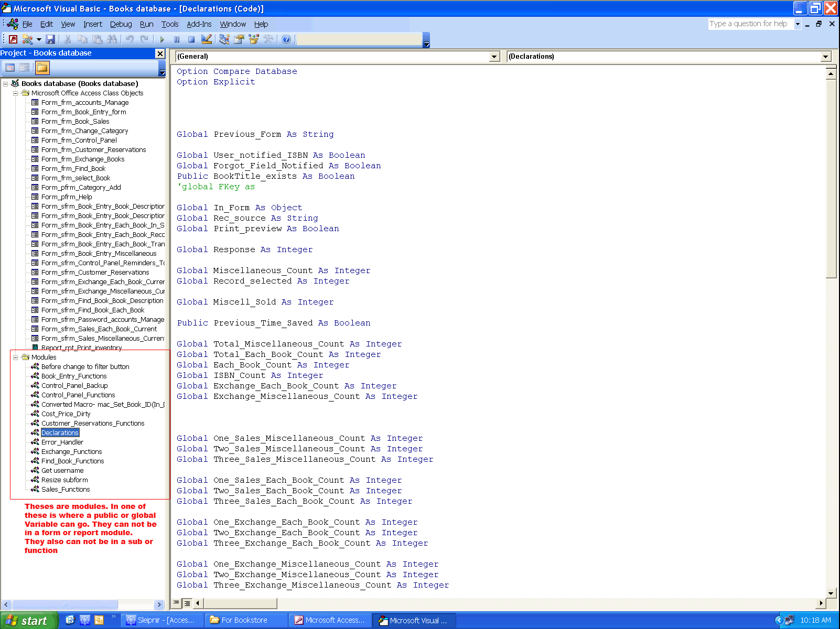
Task: Click the Reset stop icon
Action: tap(191, 39)
